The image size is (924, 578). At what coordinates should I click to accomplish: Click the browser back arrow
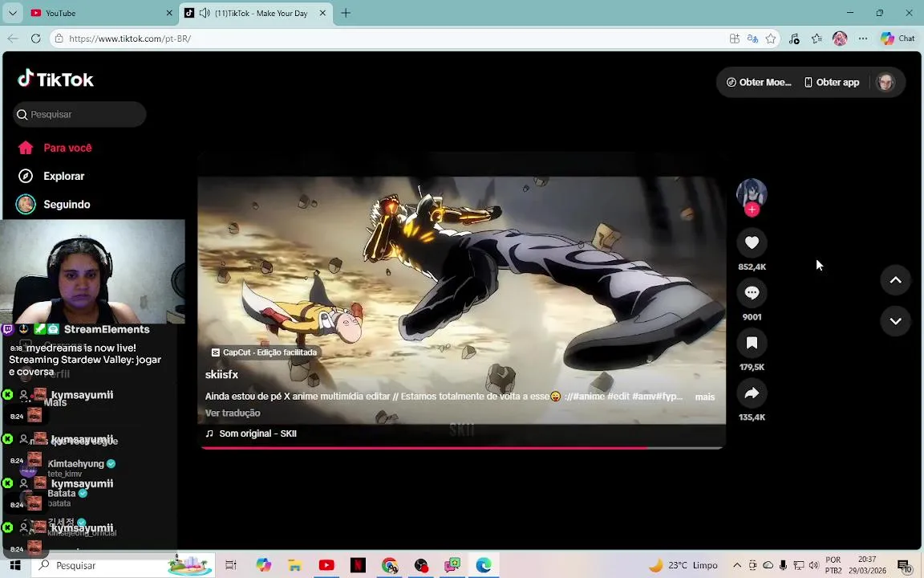pos(13,39)
